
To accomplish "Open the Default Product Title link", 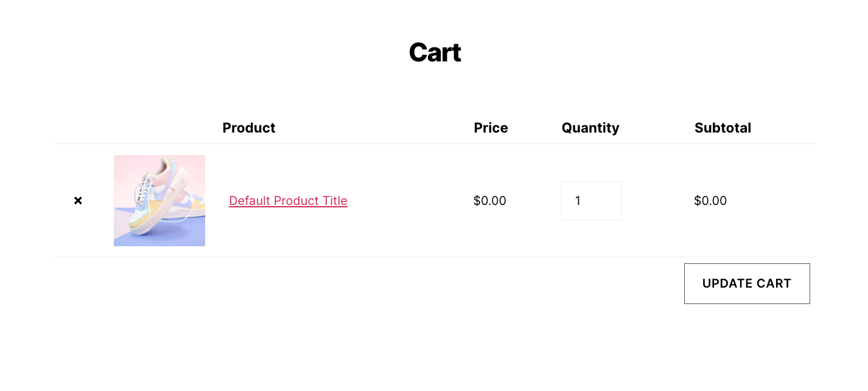I will point(288,201).
